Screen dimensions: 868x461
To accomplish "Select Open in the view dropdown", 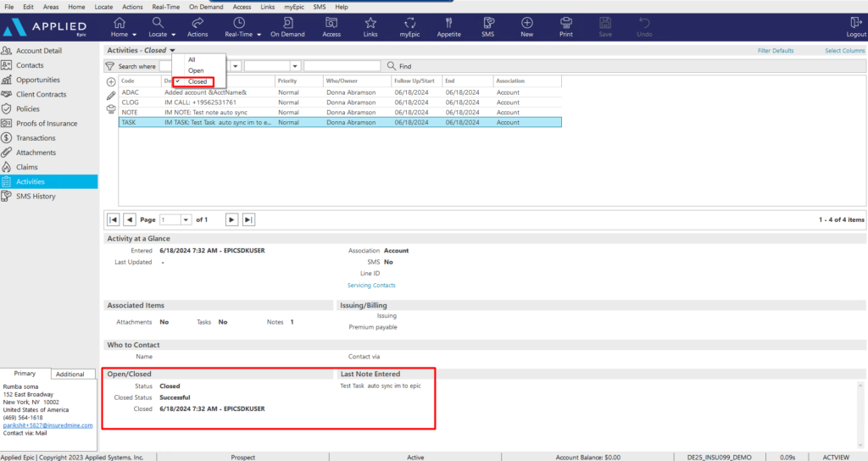I will coord(196,70).
